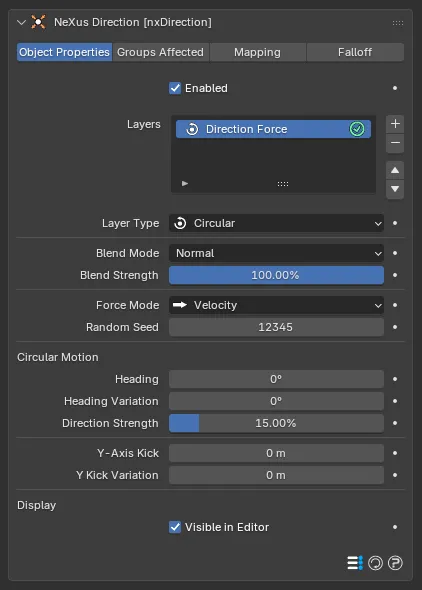The image size is (422, 590).
Task: Click the NeXus Direction modifier icon
Action: (x=38, y=22)
